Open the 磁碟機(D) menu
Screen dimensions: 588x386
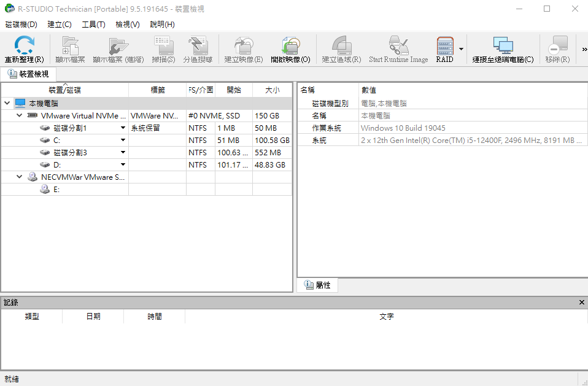(21, 25)
